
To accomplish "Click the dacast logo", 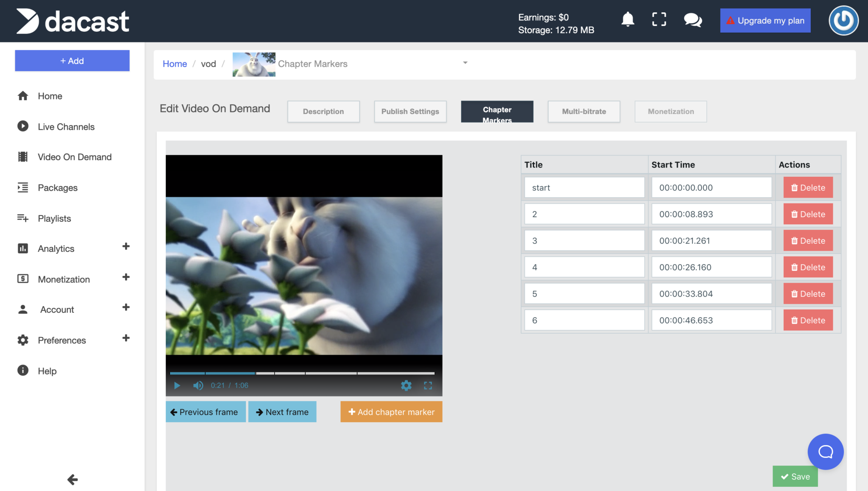I will click(72, 21).
